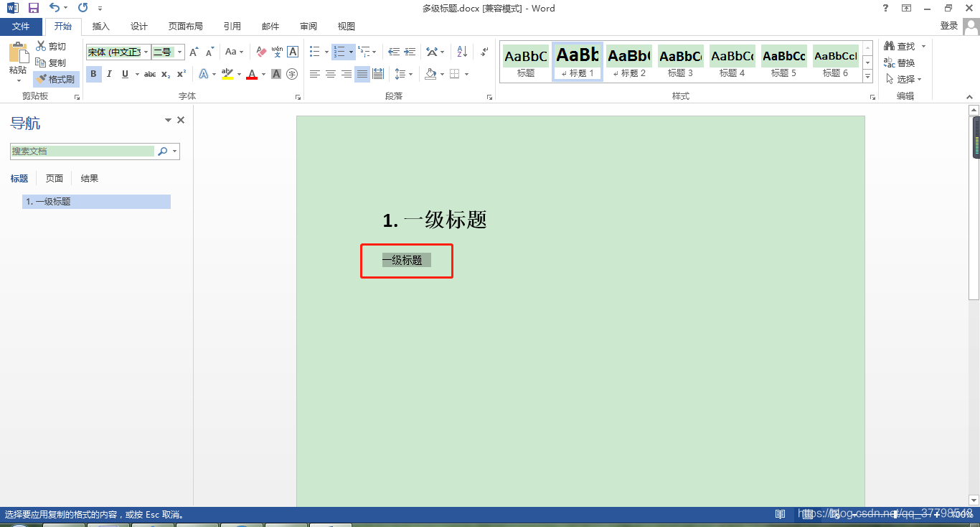Viewport: 980px width, 527px height.
Task: Open the font name dropdown (宋体)
Action: point(146,52)
